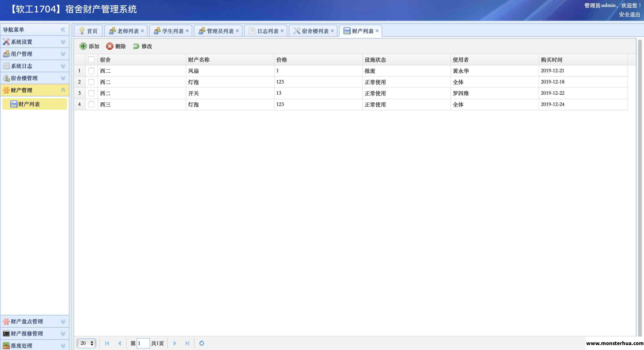The width and height of the screenshot is (644, 350).
Task: Click the page number input field
Action: pyautogui.click(x=143, y=343)
